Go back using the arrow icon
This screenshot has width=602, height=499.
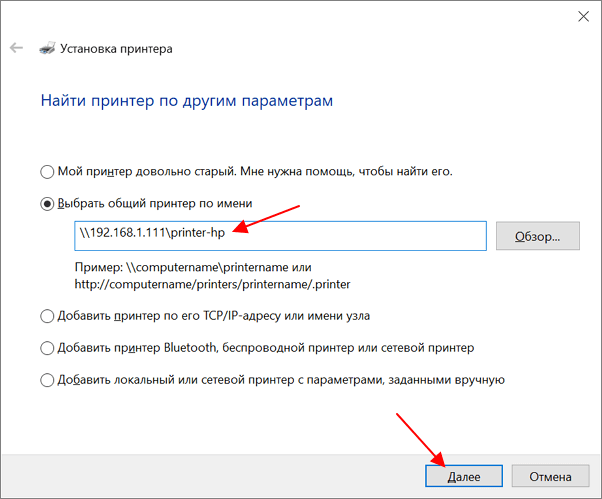tap(17, 48)
